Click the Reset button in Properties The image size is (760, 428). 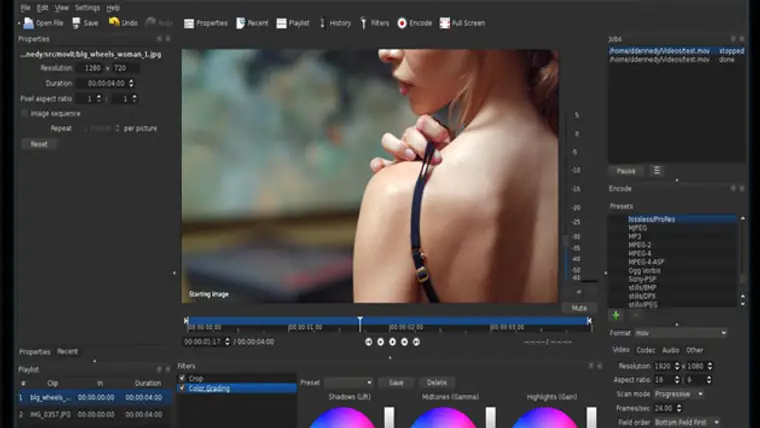pyautogui.click(x=39, y=144)
